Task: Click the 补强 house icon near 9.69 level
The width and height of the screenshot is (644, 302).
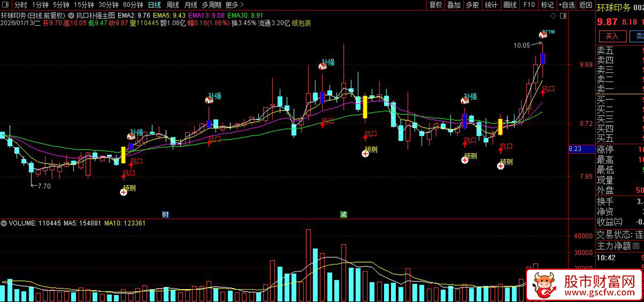Action: tap(323, 66)
